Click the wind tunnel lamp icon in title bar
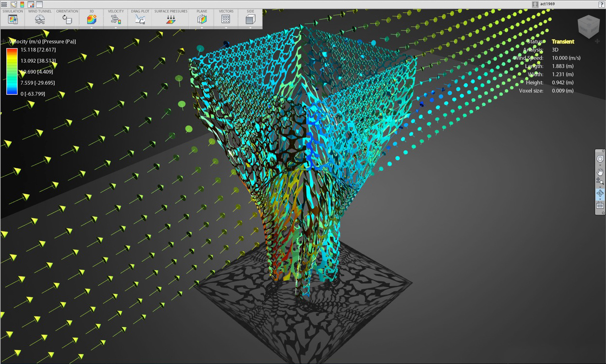 (14, 4)
